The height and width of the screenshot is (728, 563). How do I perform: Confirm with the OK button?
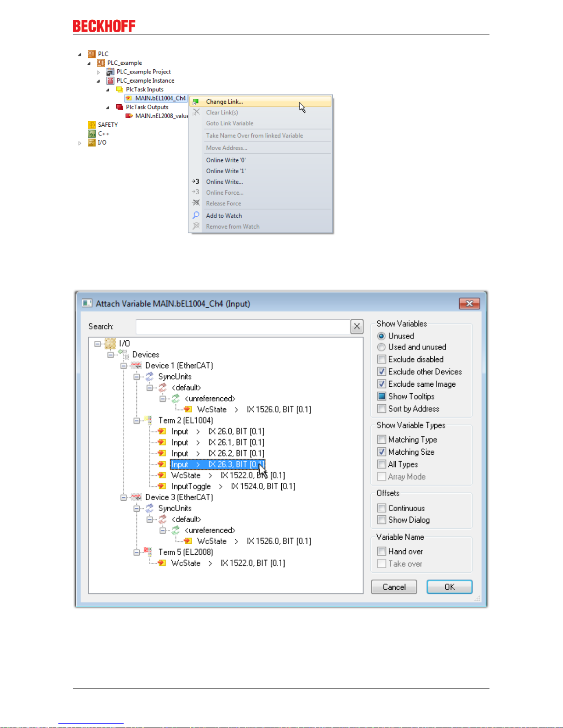(x=449, y=587)
